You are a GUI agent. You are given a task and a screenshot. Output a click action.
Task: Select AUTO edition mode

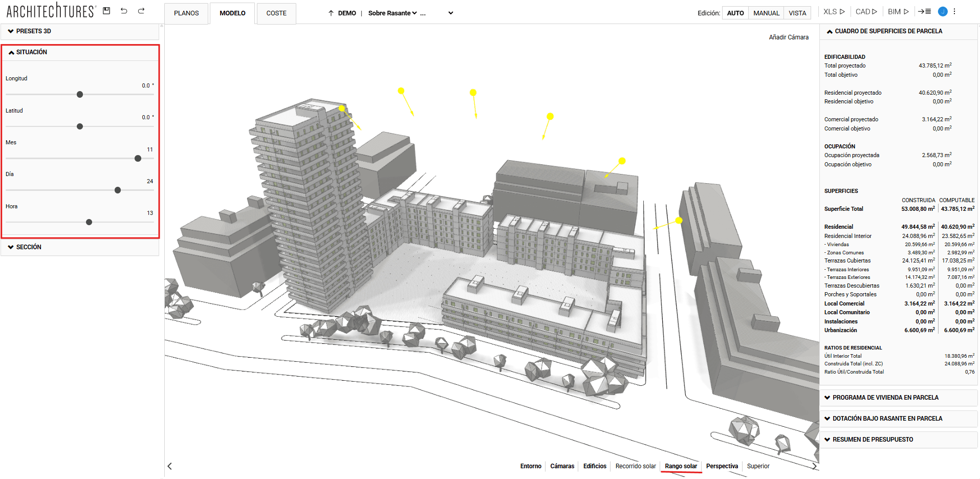coord(735,13)
